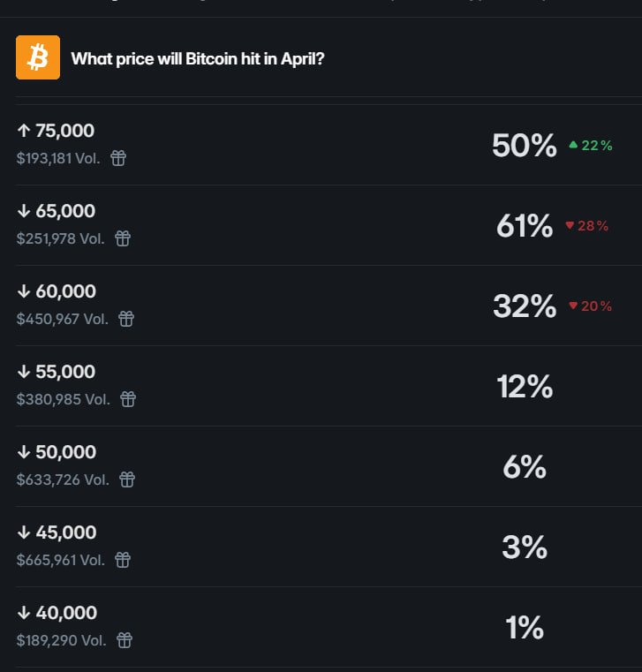Click the gift icon beside $189,290 Vol.

(x=125, y=640)
